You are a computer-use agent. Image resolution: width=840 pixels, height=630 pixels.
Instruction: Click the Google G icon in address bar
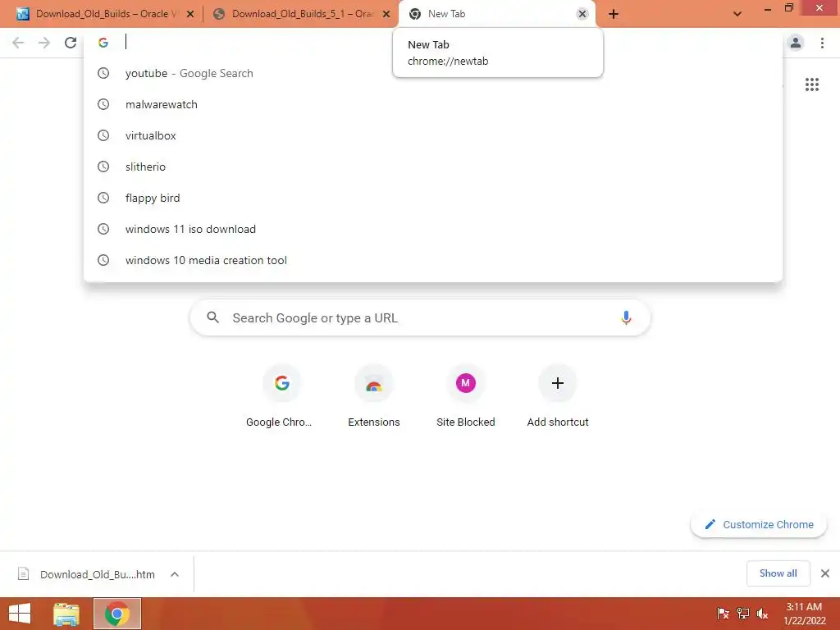point(103,43)
